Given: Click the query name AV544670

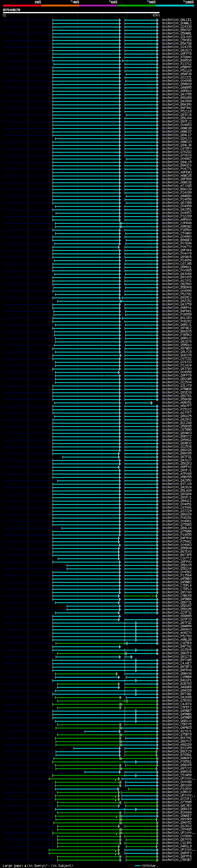Looking at the screenshot, I should [x=11, y=10].
